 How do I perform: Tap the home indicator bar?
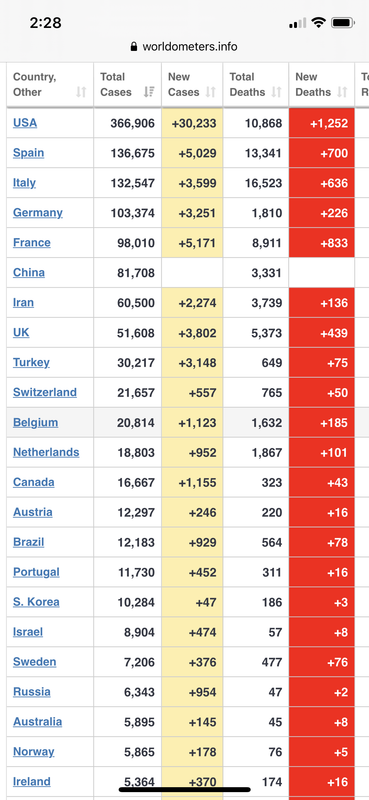click(x=185, y=790)
